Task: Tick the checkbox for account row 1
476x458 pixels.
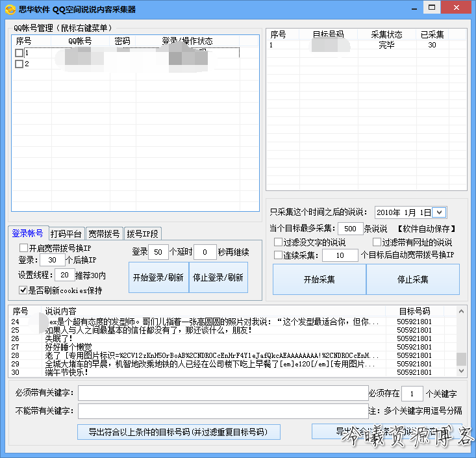Action: [19, 53]
